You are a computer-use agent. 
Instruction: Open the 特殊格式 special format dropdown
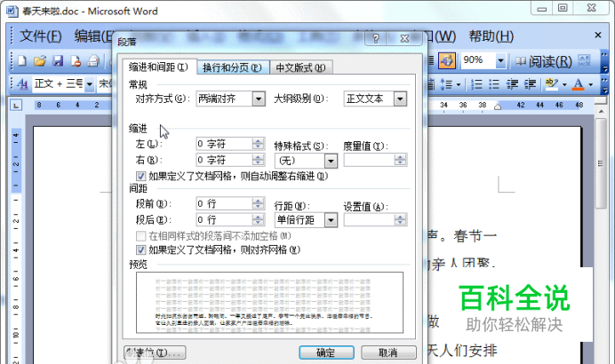coord(331,161)
